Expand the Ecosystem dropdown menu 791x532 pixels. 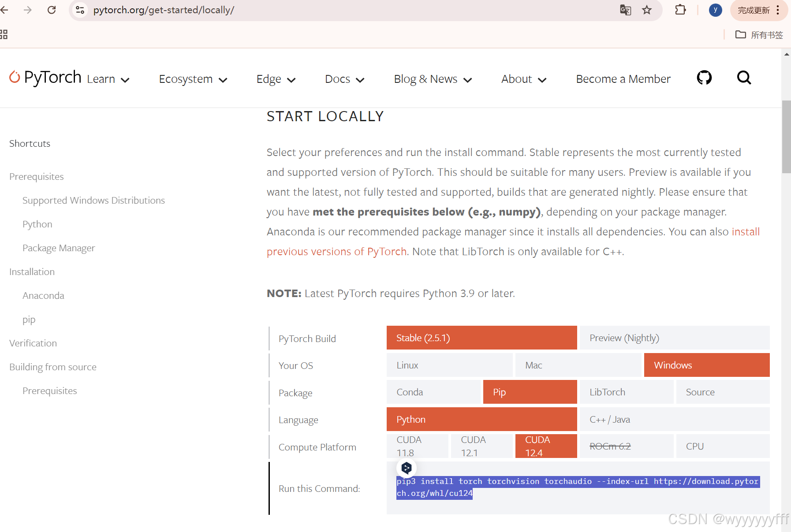click(x=193, y=79)
